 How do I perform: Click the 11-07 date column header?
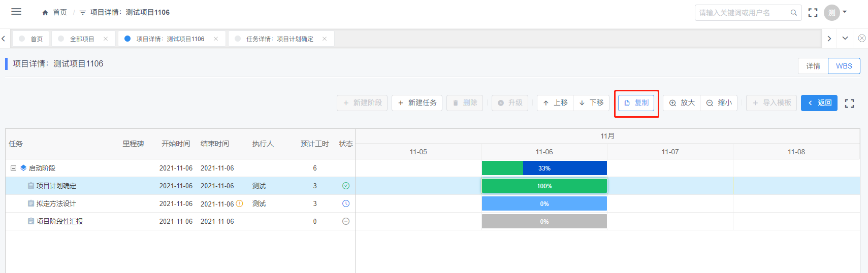(x=670, y=152)
